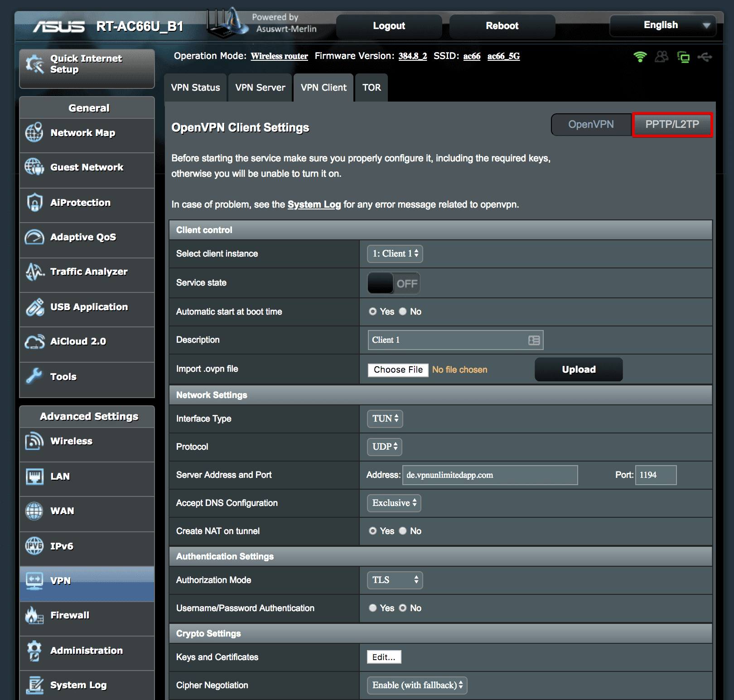Edit Keys and Certificates
734x700 pixels.
coord(383,656)
